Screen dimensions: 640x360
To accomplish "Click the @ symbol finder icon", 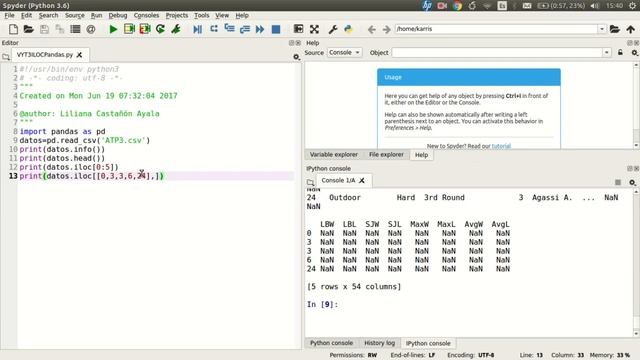I will pos(91,29).
